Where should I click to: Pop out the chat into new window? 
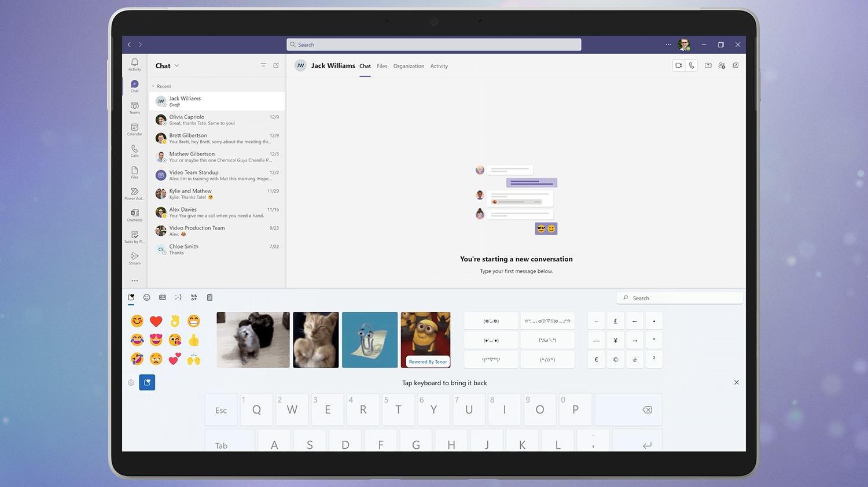(735, 66)
